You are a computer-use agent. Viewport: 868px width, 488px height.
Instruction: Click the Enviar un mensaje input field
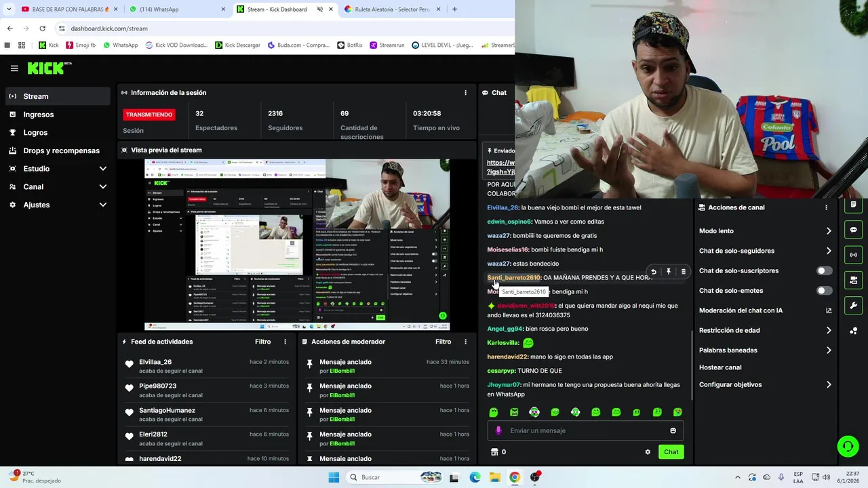point(586,430)
